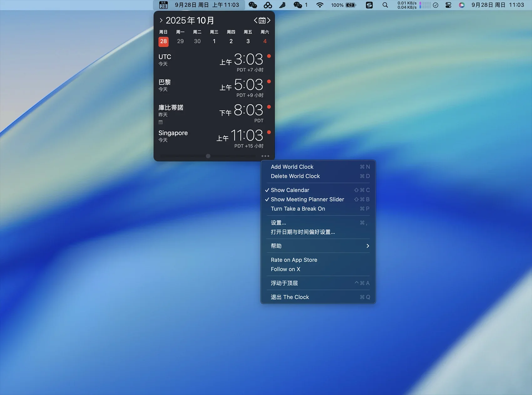The height and width of the screenshot is (395, 532).
Task: Select October 2 in calendar
Action: coord(231,41)
